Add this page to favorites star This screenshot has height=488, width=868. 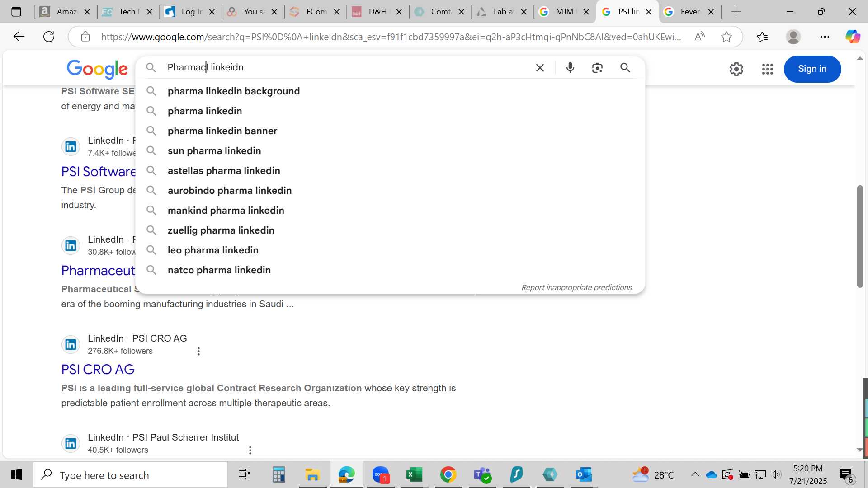pyautogui.click(x=726, y=37)
